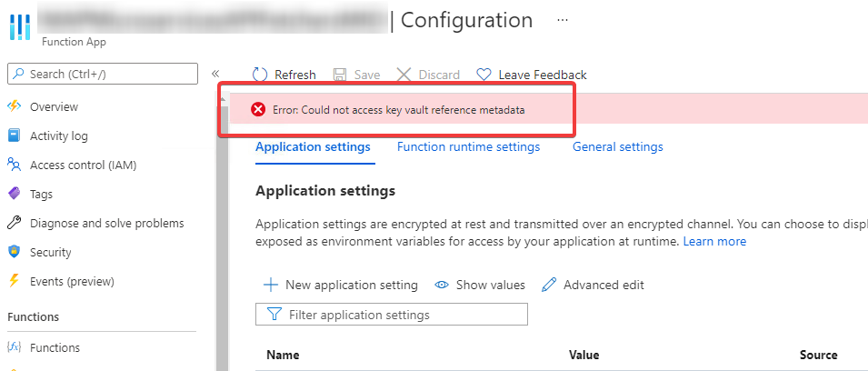Collapse the sidebar with the double chevron

(x=215, y=75)
